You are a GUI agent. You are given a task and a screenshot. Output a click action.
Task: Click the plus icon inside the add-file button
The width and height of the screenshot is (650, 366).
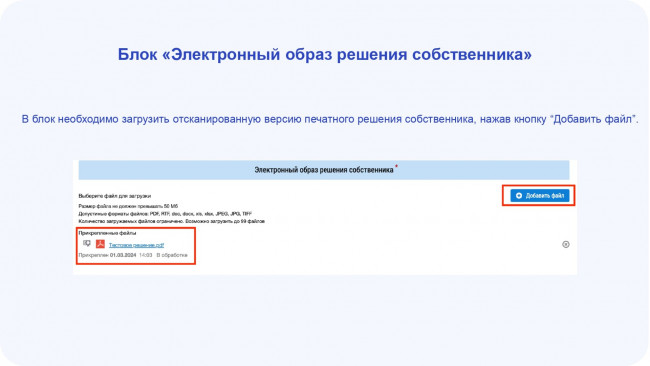click(519, 196)
